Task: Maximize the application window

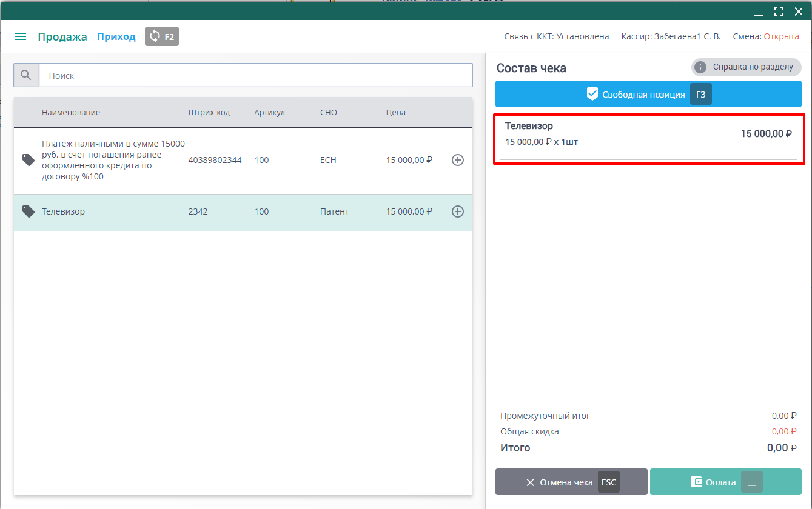Action: pos(779,11)
